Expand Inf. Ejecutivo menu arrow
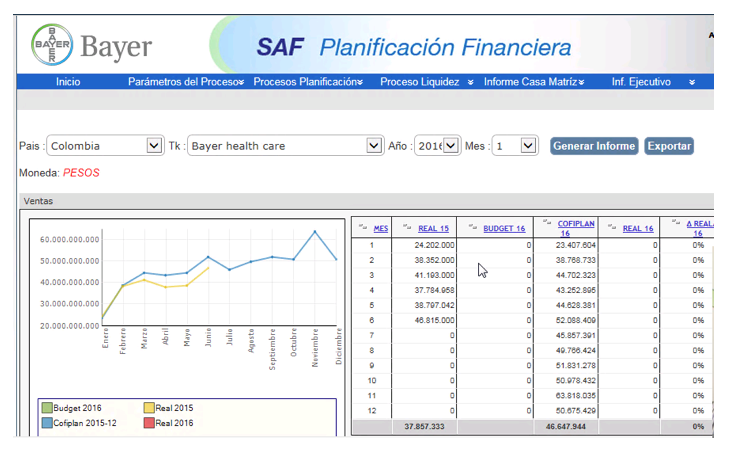 [691, 82]
